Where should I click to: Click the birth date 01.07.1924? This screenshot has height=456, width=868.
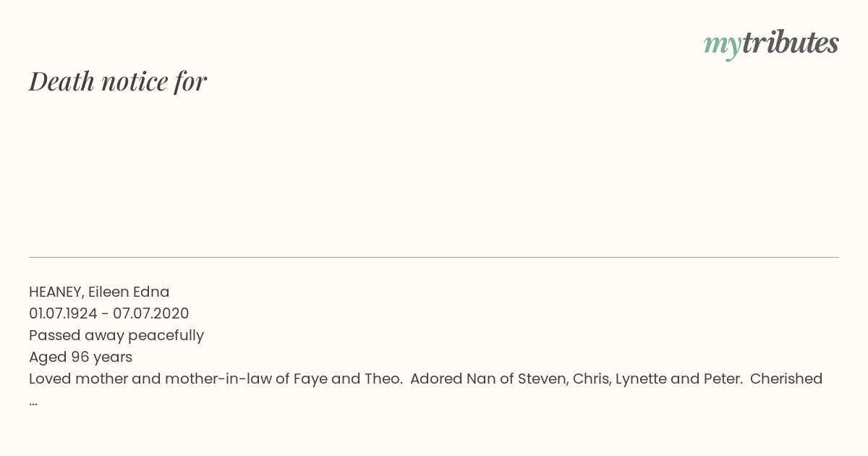pyautogui.click(x=63, y=313)
